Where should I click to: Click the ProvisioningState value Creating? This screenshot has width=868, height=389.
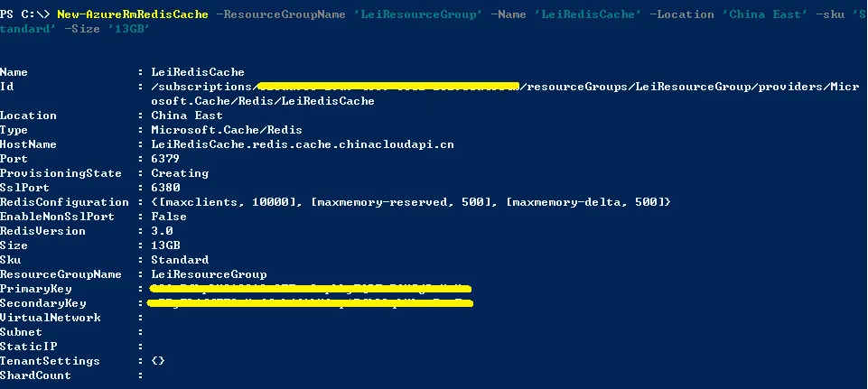click(x=180, y=173)
